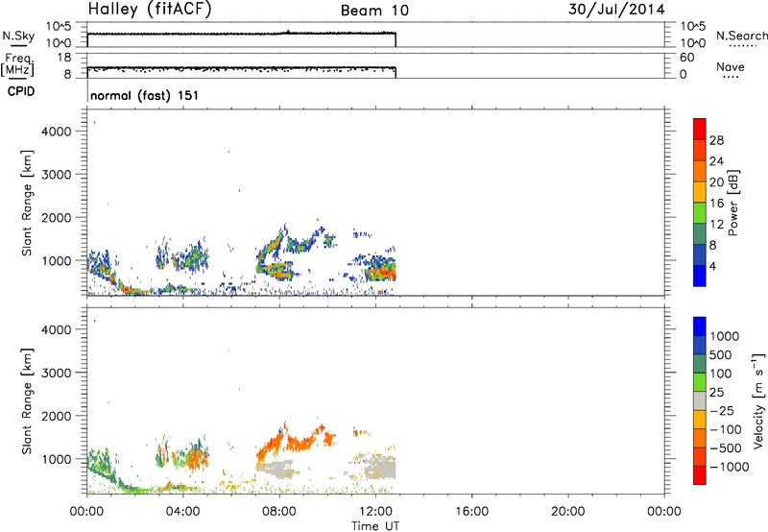
Task: Click the "N.Search" legend label
Action: [741, 36]
